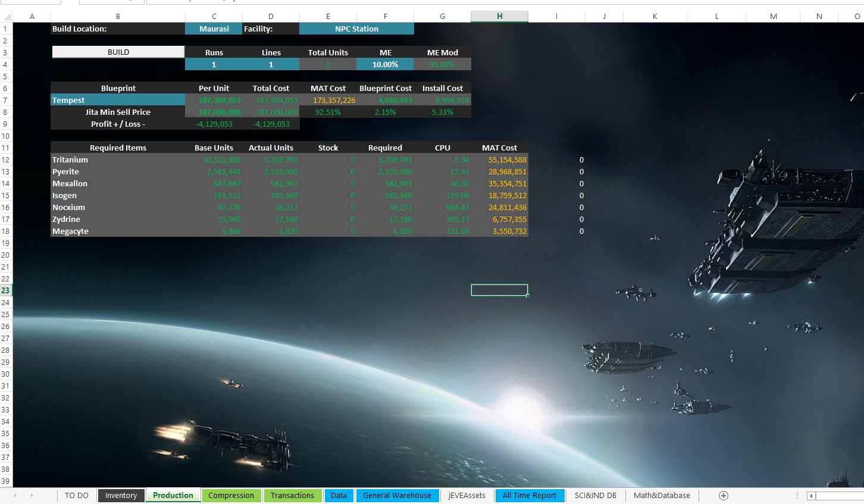Click the CPU header cell
The width and height of the screenshot is (864, 504).
point(442,148)
